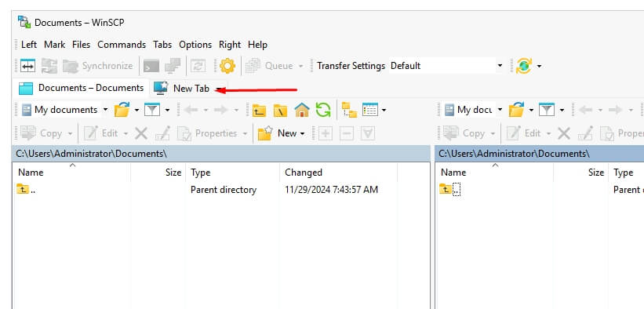Image resolution: width=644 pixels, height=309 pixels.
Task: Go to root directory icon in left panel
Action: click(281, 110)
